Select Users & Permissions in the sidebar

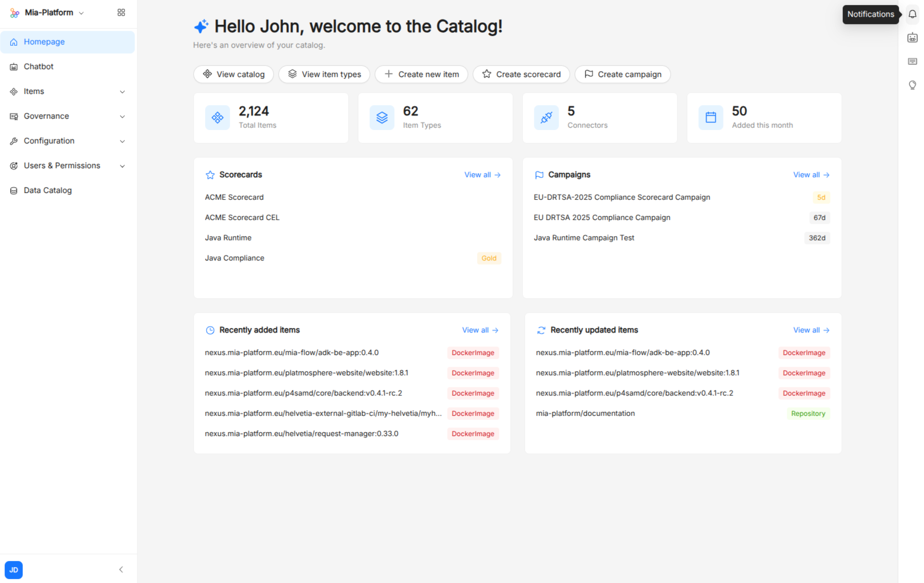click(x=68, y=165)
